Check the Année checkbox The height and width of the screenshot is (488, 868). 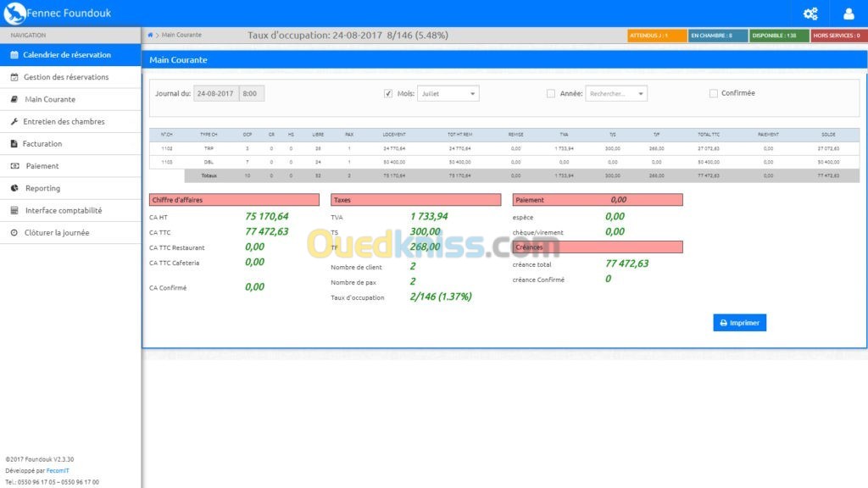click(551, 93)
